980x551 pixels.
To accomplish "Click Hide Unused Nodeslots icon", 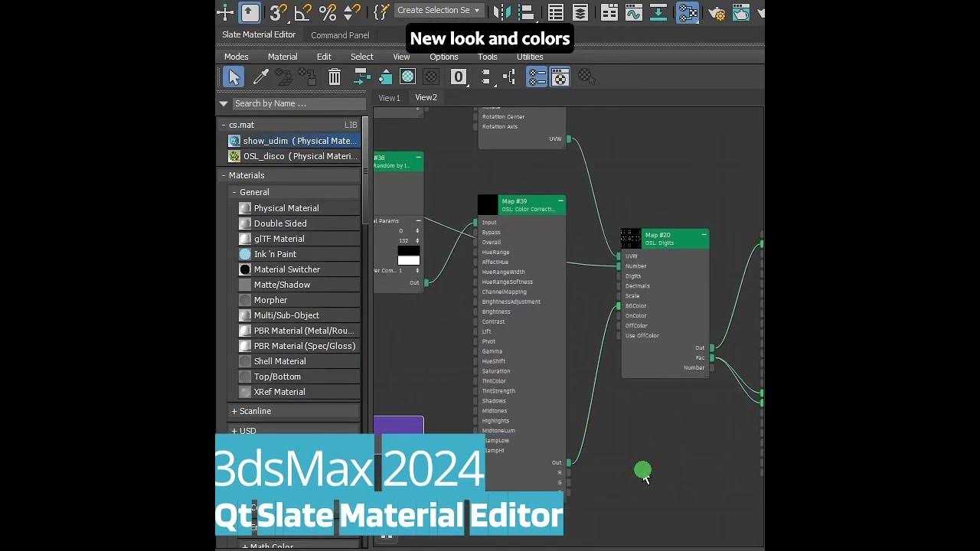I will 385,77.
